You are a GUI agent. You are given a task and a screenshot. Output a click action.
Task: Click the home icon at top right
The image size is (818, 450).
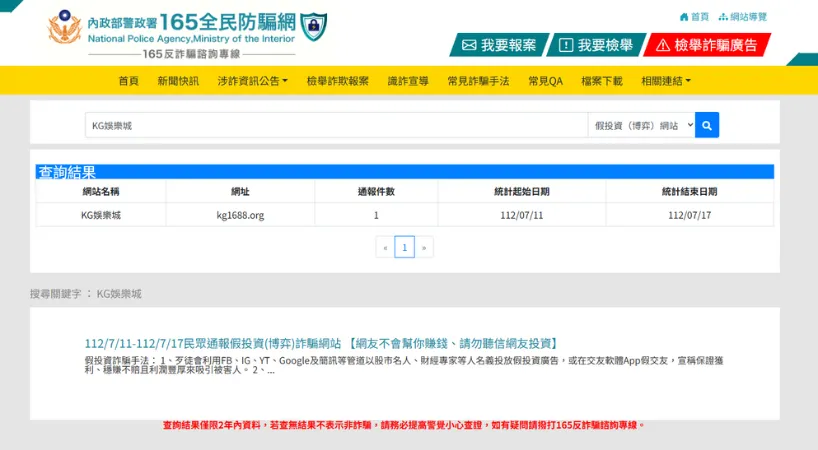click(684, 17)
